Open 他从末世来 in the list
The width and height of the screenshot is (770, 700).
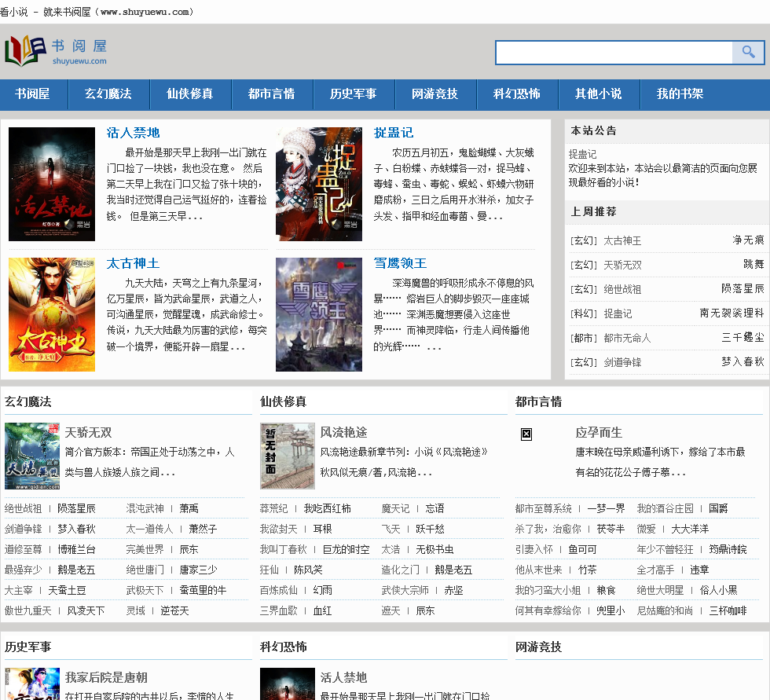(x=539, y=570)
